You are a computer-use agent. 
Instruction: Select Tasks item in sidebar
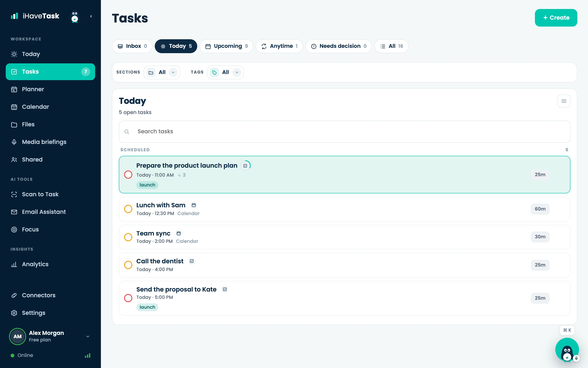tap(50, 72)
